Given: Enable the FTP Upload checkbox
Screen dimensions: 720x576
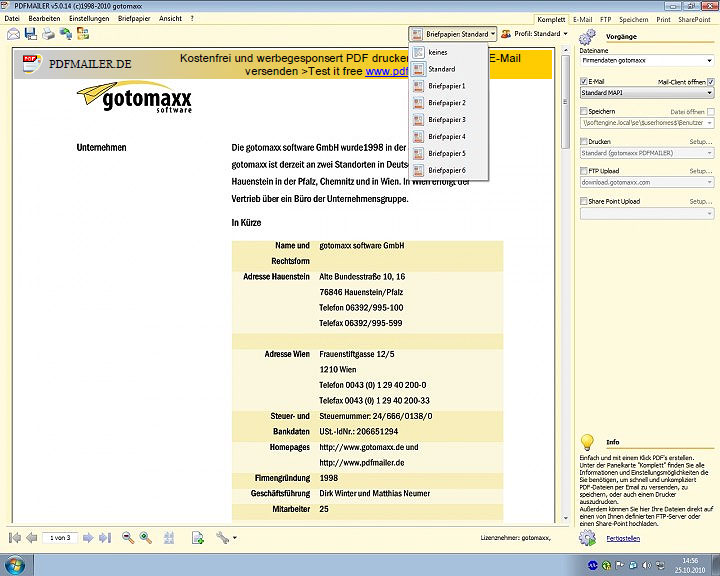Looking at the screenshot, I should coord(584,171).
